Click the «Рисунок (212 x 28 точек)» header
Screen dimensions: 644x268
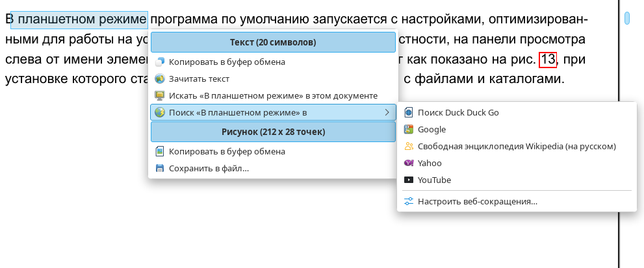pos(273,132)
